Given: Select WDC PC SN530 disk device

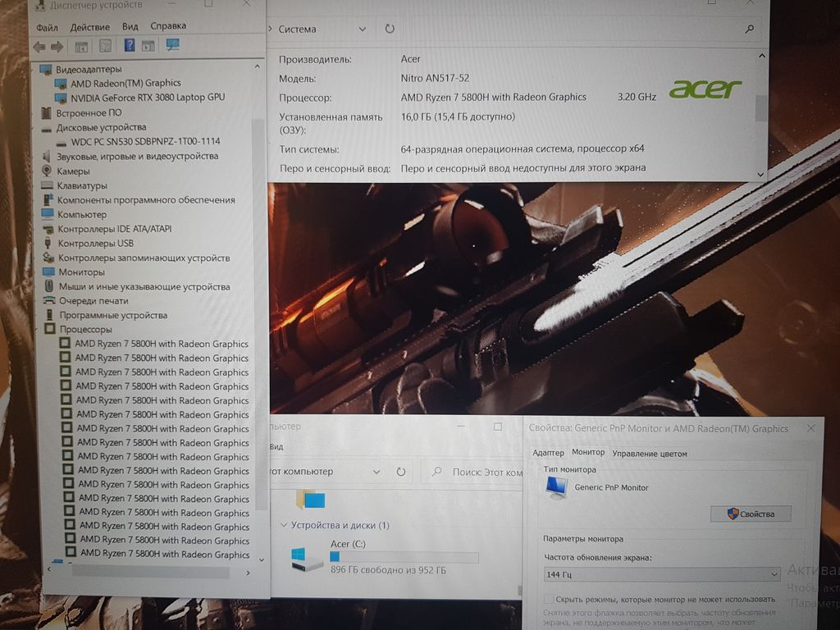Looking at the screenshot, I should [145, 142].
